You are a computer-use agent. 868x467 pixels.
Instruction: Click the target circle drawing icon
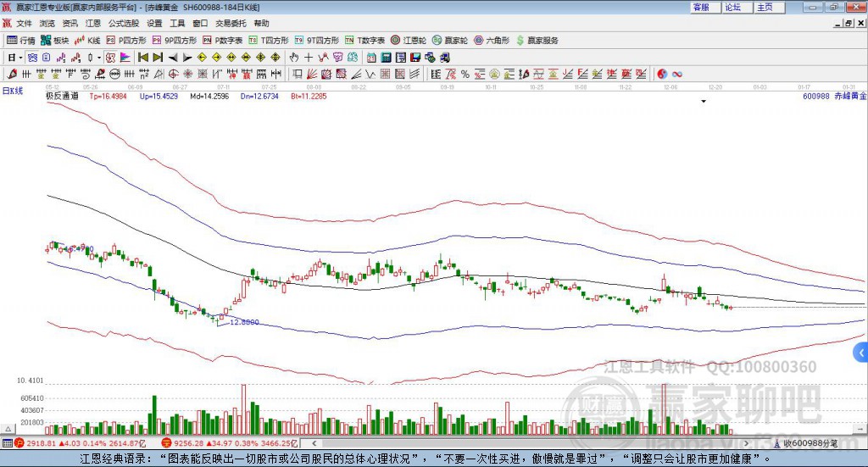(173, 74)
